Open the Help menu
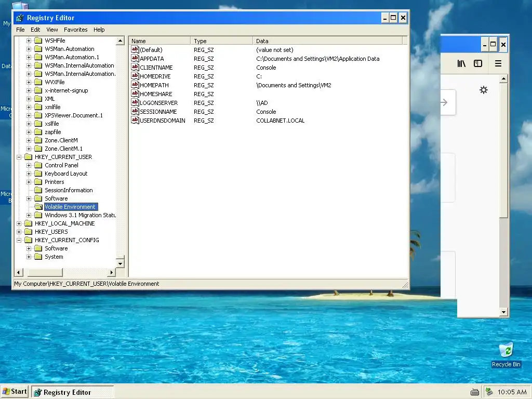Screen dimensions: 532x399 (99, 30)
